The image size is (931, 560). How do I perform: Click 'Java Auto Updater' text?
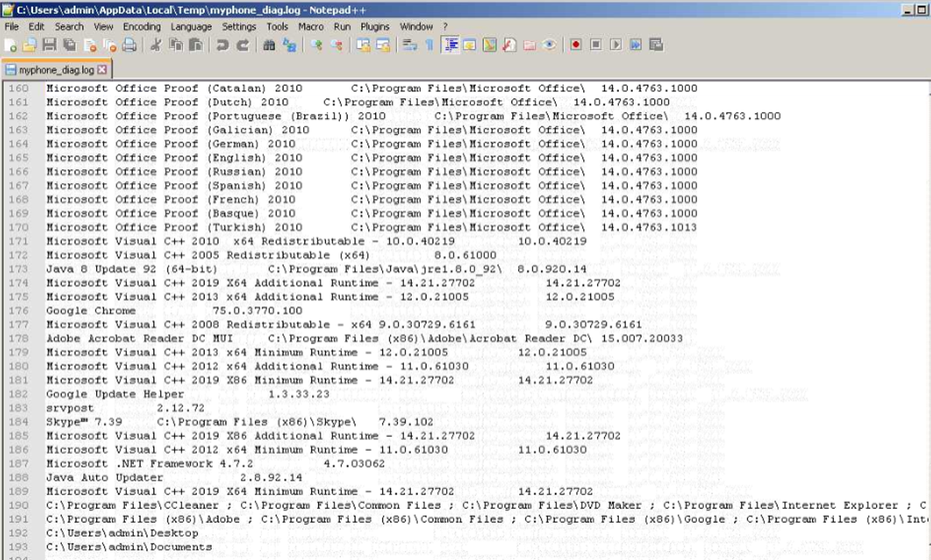104,478
